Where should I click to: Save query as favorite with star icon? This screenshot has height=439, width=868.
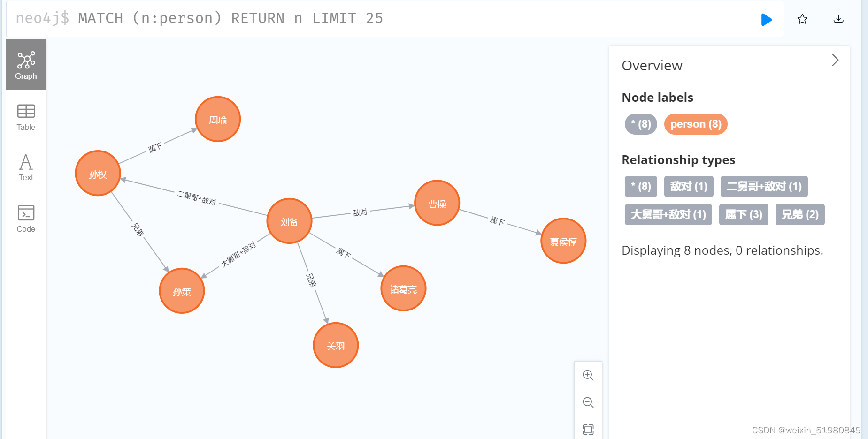click(802, 19)
